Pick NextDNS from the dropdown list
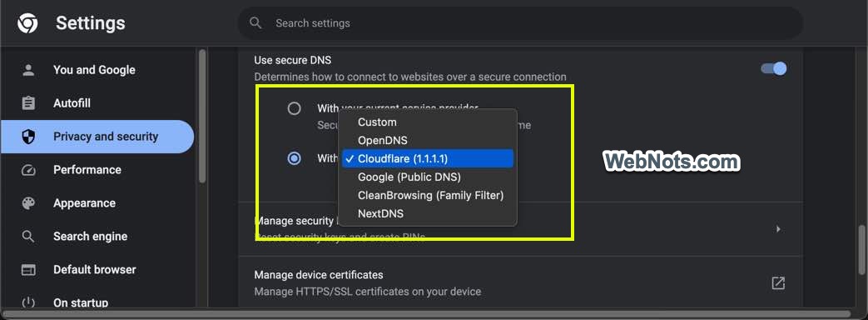Image resolution: width=868 pixels, height=320 pixels. click(428, 213)
